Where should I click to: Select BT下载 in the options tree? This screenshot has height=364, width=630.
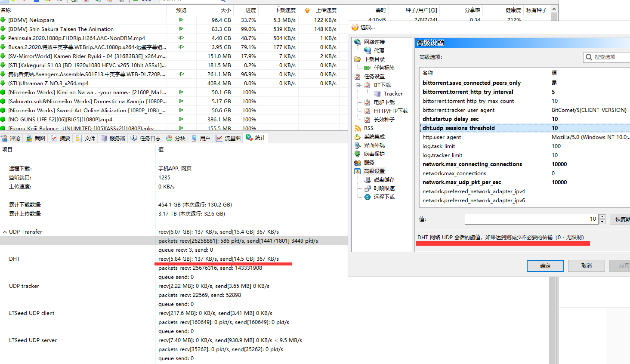(382, 85)
